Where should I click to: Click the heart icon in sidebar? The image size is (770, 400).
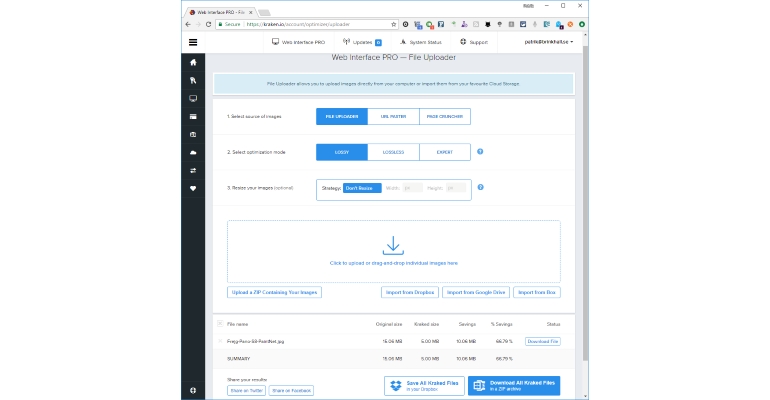pos(193,188)
